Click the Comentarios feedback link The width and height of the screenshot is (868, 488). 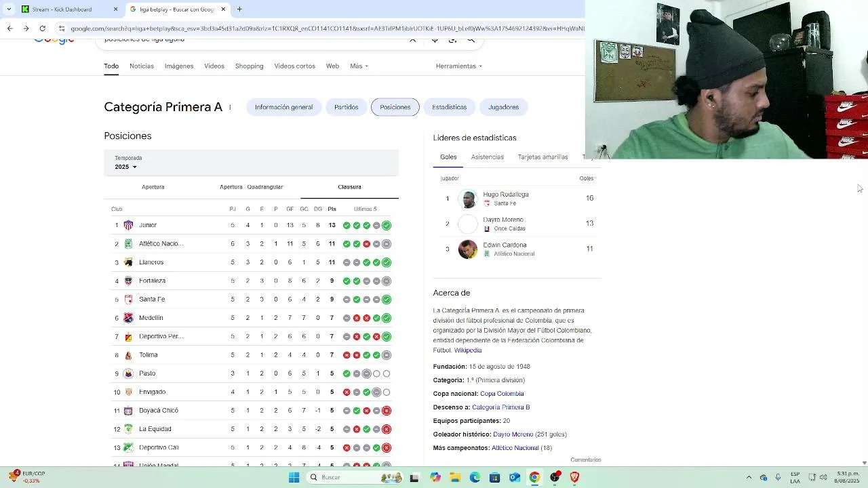click(x=586, y=460)
